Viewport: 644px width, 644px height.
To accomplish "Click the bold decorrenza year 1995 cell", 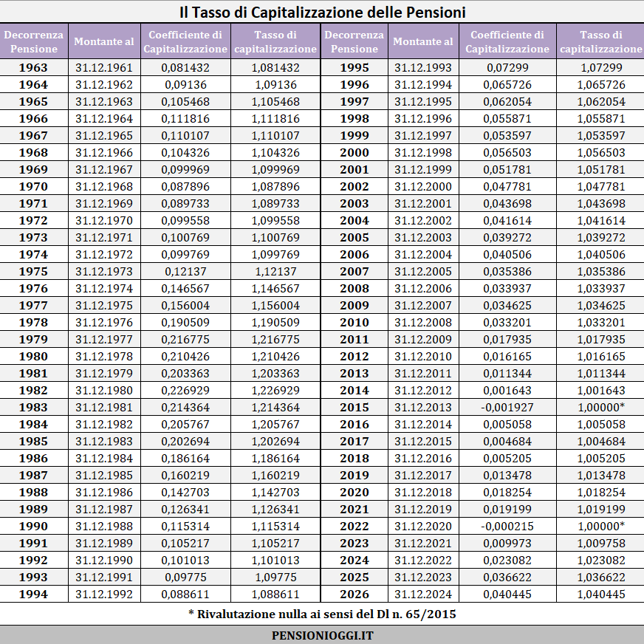I will coord(354,68).
